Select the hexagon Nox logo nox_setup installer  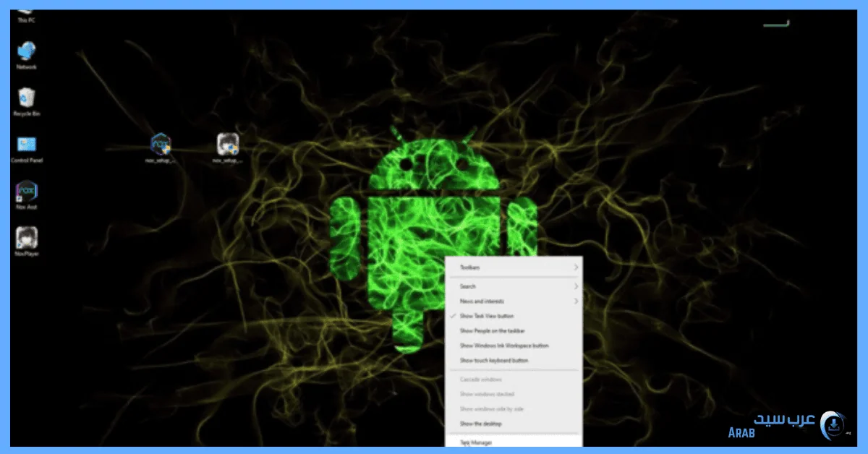pos(160,145)
